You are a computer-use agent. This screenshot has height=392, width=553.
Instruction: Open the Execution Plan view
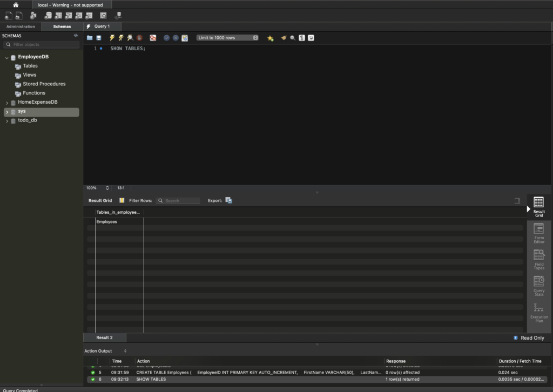point(538,313)
